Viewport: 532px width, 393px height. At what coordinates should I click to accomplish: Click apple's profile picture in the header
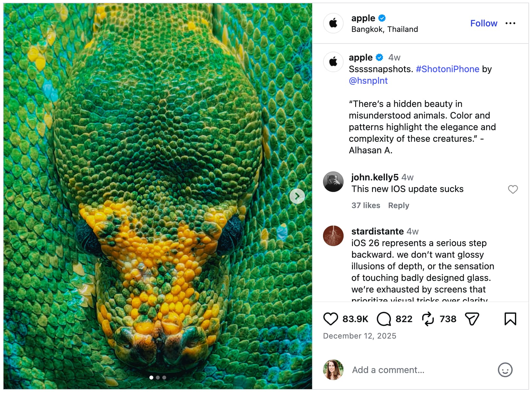tap(333, 23)
